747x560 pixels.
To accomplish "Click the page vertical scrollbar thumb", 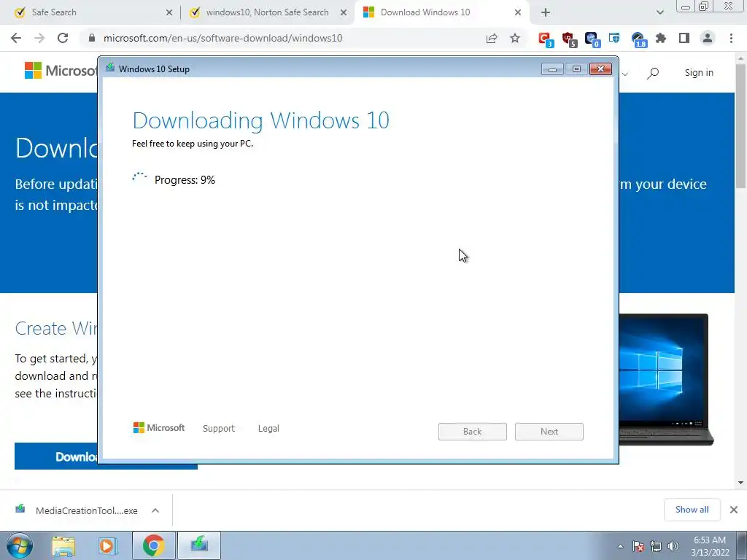I will click(x=741, y=125).
